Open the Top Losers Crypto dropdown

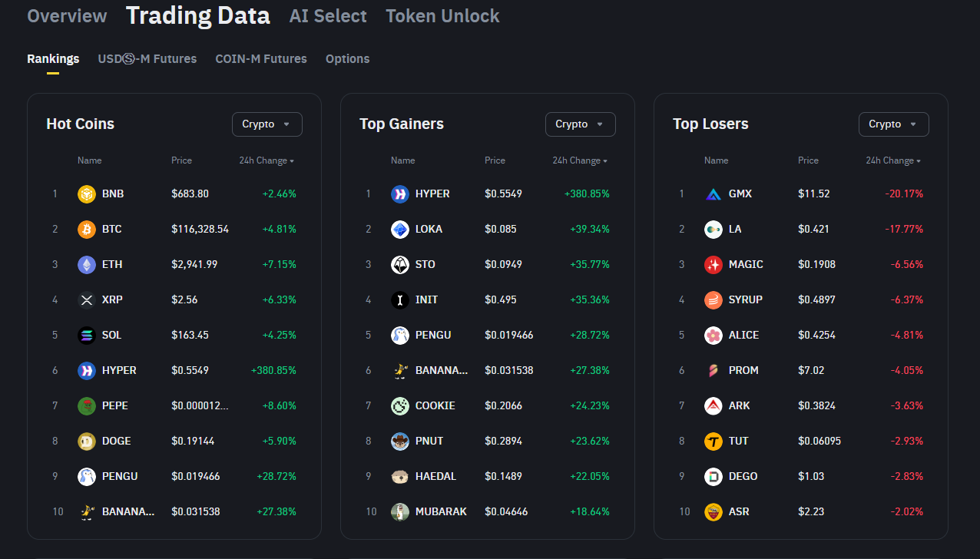[893, 124]
